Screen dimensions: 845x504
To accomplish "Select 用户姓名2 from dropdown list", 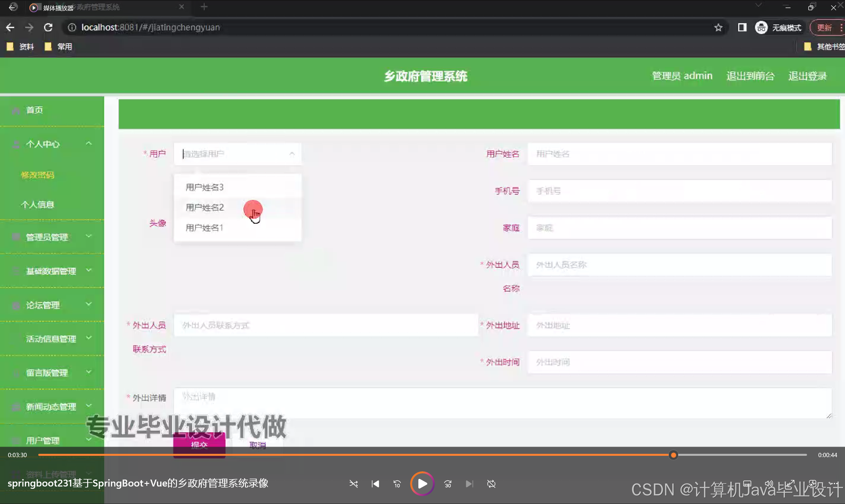I will [204, 208].
